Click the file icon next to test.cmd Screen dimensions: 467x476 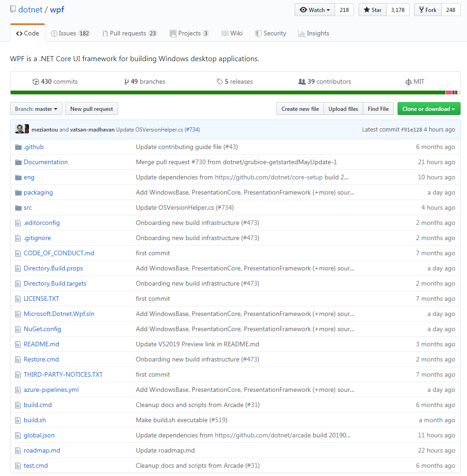18,466
